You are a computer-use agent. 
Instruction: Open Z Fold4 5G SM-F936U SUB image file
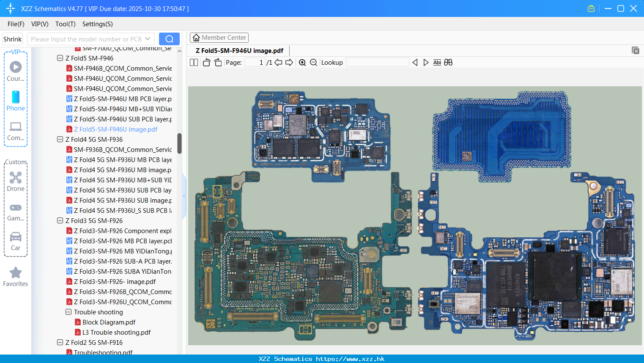[119, 200]
